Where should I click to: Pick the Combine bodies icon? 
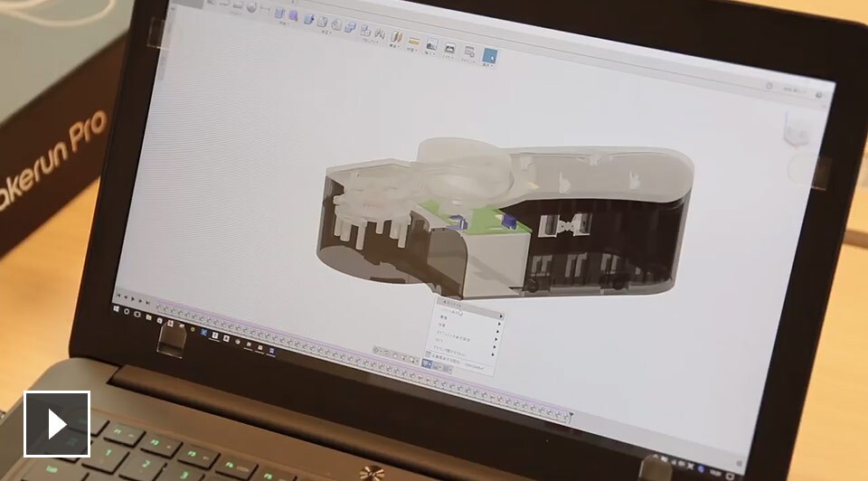[x=351, y=27]
